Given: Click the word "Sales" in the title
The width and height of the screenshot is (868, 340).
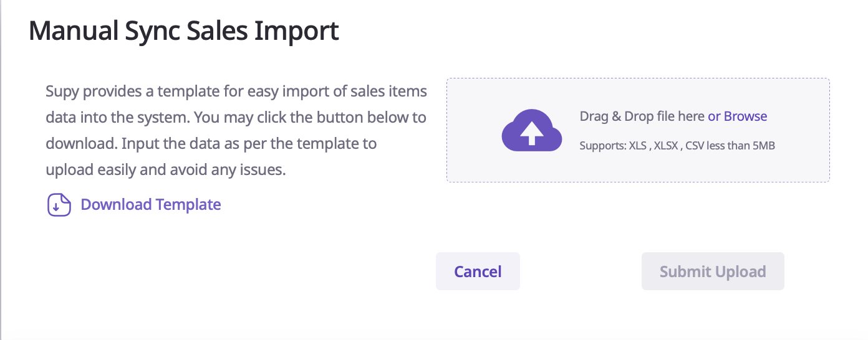Looking at the screenshot, I should coord(221,31).
